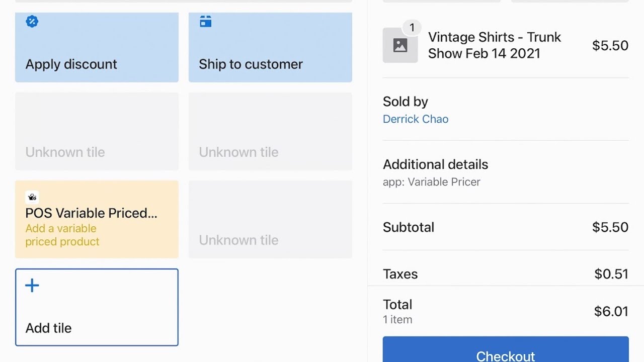Open the Ship to customer tile
The height and width of the screenshot is (362, 644).
pos(270,47)
